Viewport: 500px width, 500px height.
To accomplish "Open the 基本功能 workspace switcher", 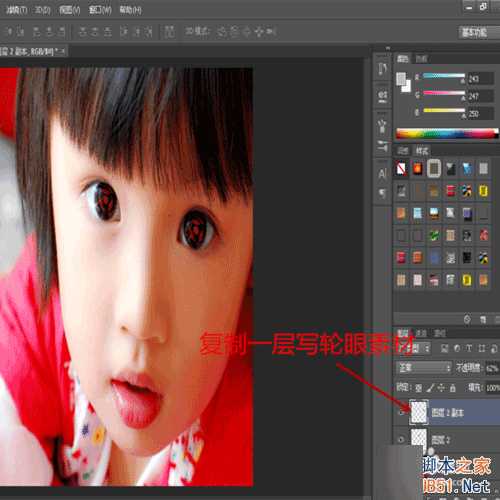I will tap(474, 32).
